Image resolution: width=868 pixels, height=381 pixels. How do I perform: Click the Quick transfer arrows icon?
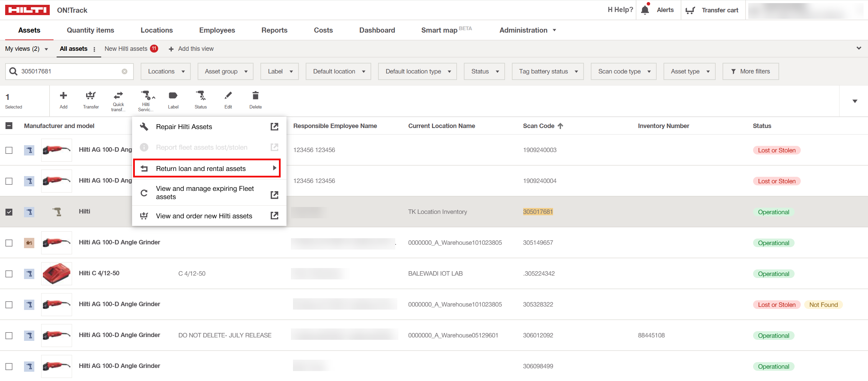[118, 95]
